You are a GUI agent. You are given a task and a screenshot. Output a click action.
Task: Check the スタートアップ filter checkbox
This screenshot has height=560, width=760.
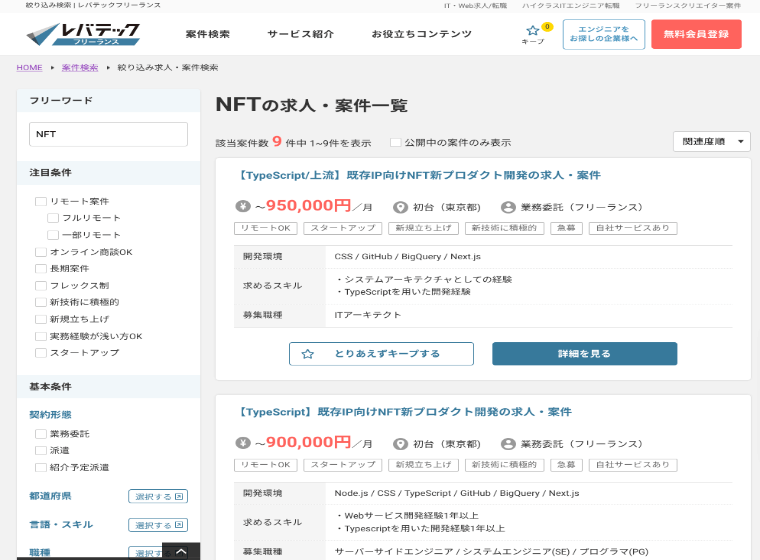tap(41, 353)
